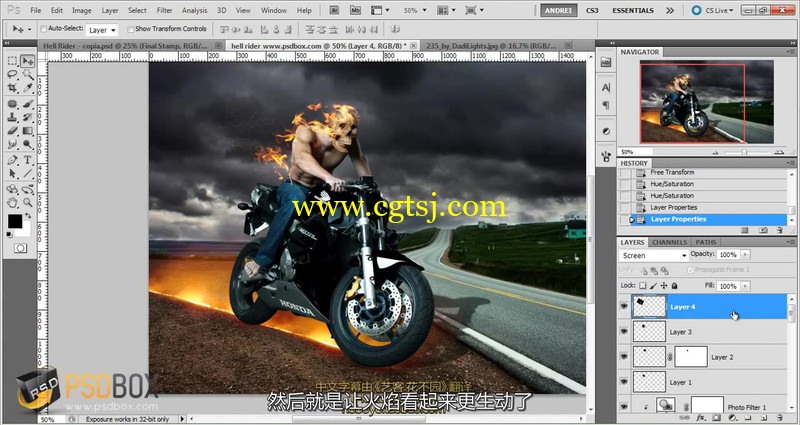Select CS3 workspace
800x425 pixels.
point(592,10)
